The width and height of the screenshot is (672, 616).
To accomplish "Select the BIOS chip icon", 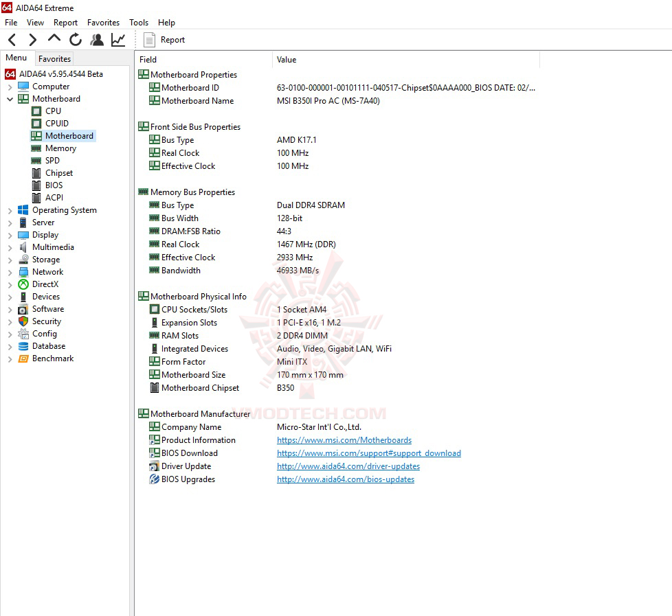I will (36, 185).
